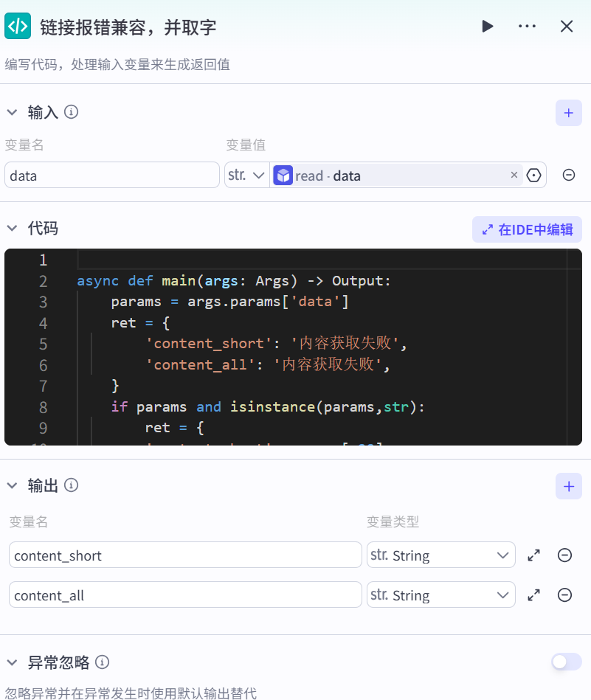
Task: Clear the read · data reference tag
Action: (x=514, y=175)
